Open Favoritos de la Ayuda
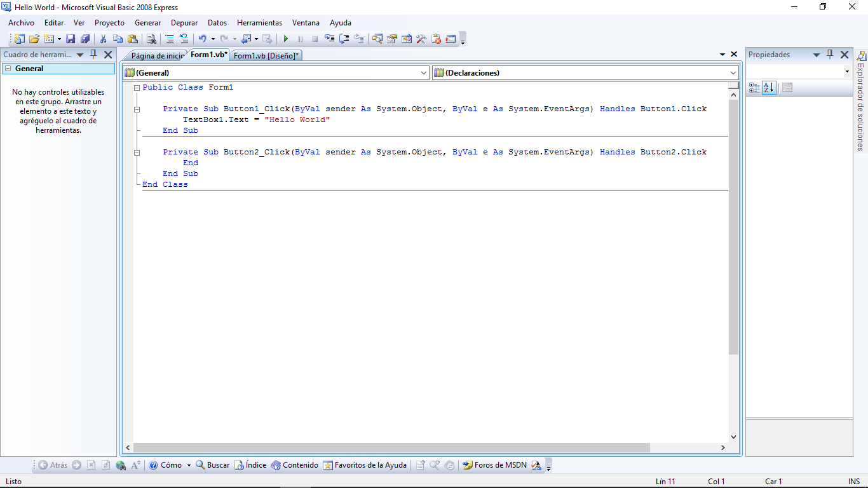 [x=365, y=465]
